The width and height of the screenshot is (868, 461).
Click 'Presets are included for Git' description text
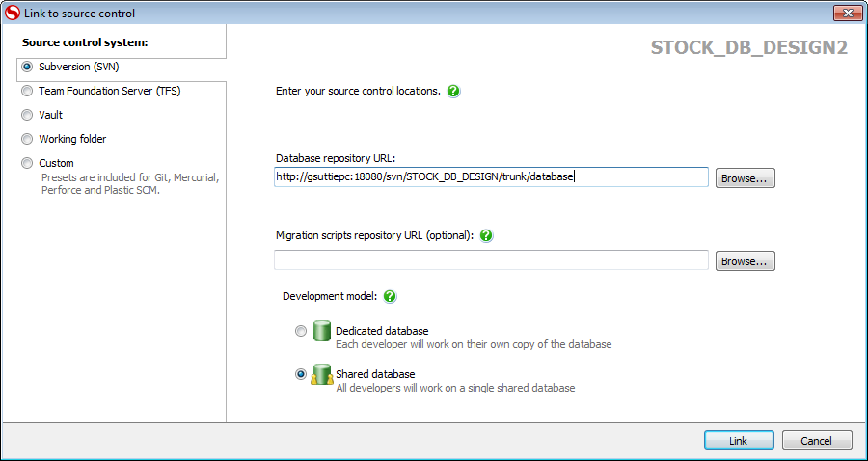click(131, 185)
